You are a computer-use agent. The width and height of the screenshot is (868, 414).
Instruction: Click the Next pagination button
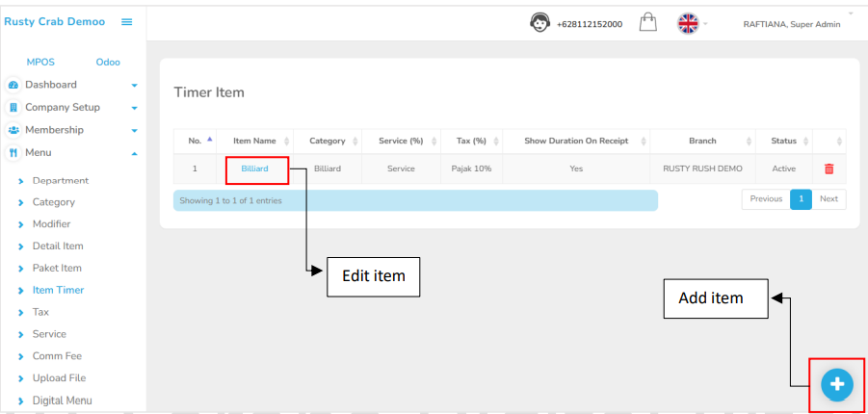click(x=829, y=199)
